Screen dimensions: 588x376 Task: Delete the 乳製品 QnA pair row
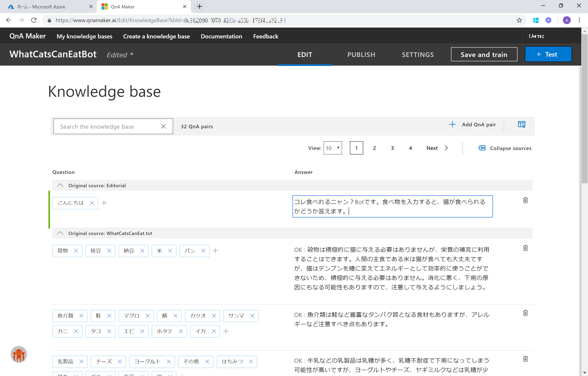(525, 359)
